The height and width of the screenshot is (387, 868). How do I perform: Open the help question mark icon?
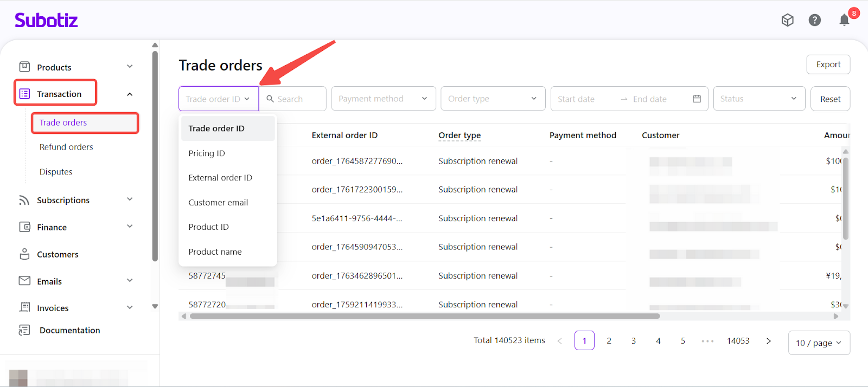coord(814,20)
